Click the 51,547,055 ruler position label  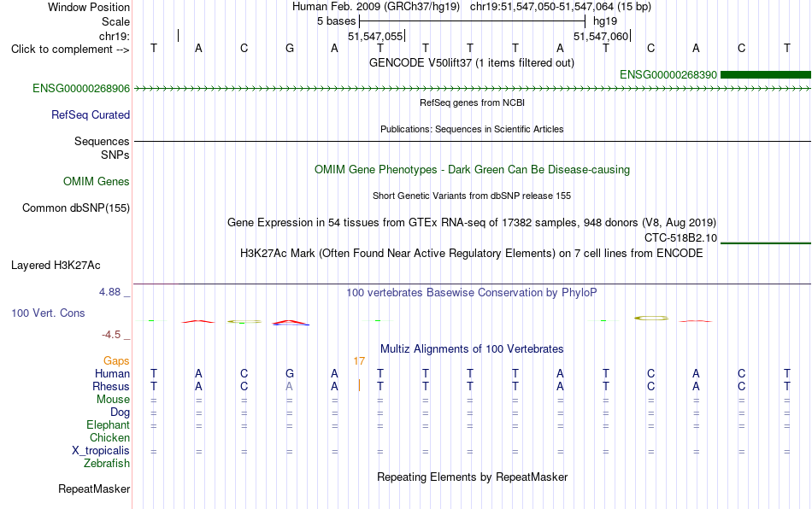[375, 36]
